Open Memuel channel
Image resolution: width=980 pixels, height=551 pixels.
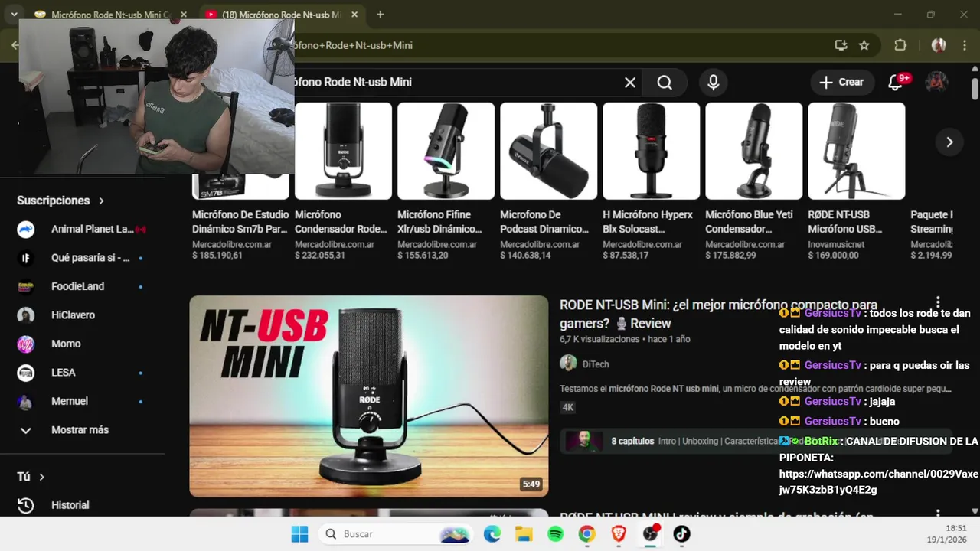82,401
